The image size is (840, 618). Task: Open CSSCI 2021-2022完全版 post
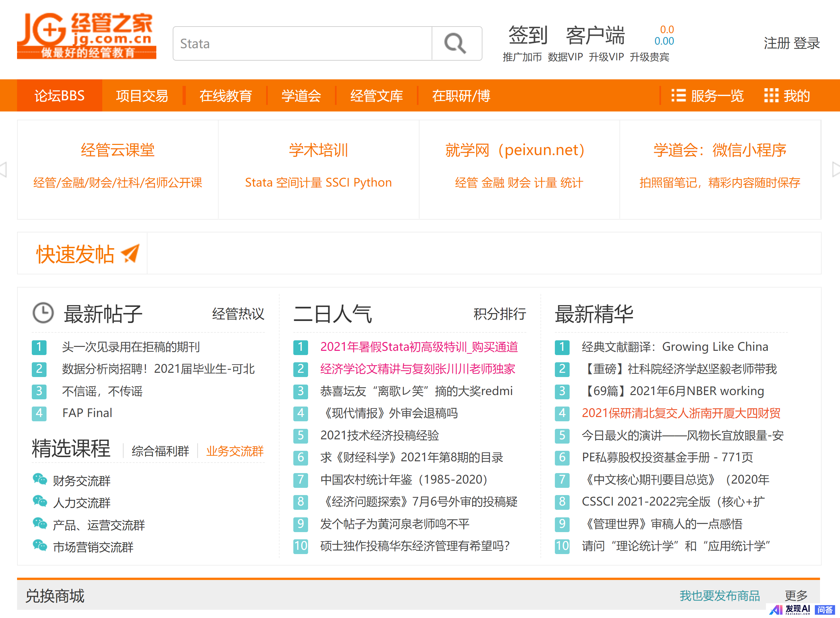pyautogui.click(x=673, y=501)
